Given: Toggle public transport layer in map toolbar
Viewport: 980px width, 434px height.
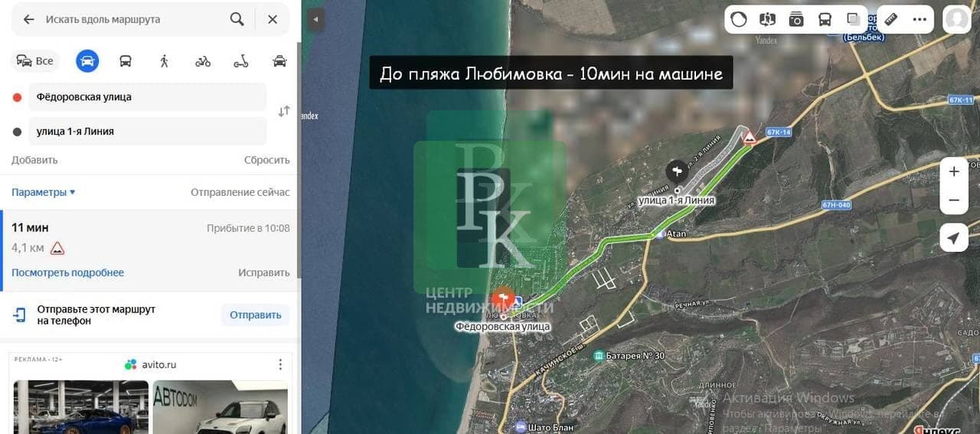Looking at the screenshot, I should coord(825,19).
